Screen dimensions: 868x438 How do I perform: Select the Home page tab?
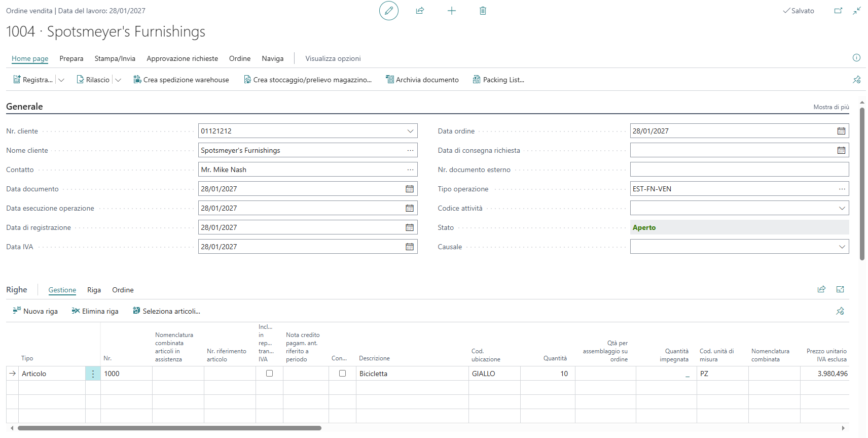30,58
